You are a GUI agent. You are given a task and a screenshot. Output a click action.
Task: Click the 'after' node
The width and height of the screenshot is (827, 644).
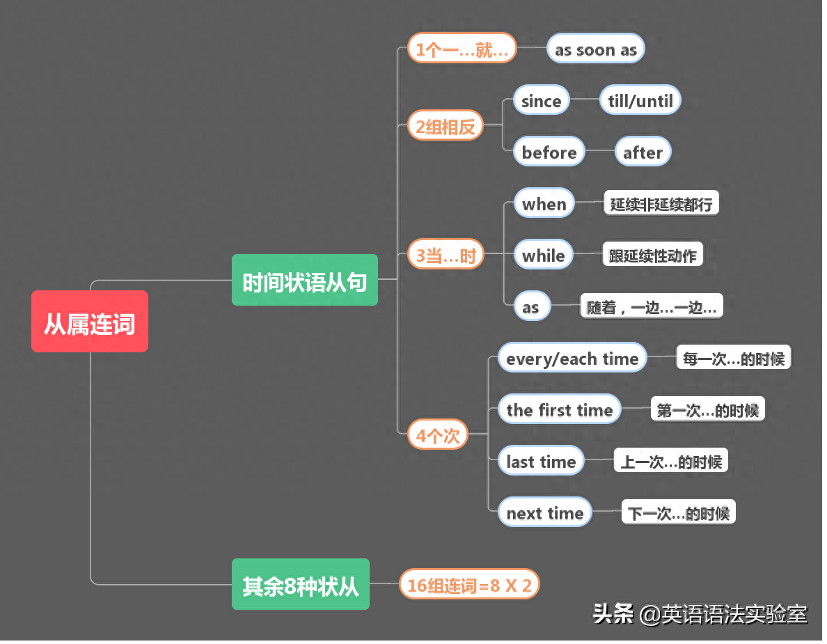coord(643,152)
